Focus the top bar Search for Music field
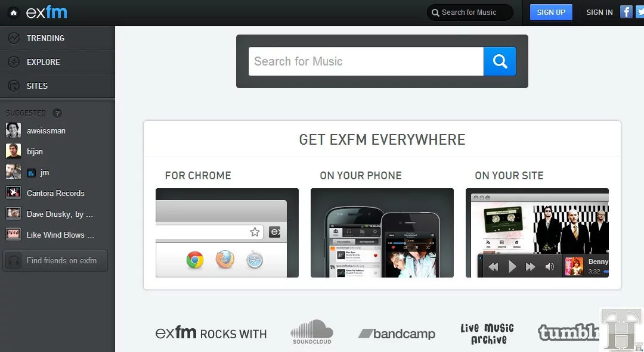The height and width of the screenshot is (352, 644). click(x=470, y=13)
